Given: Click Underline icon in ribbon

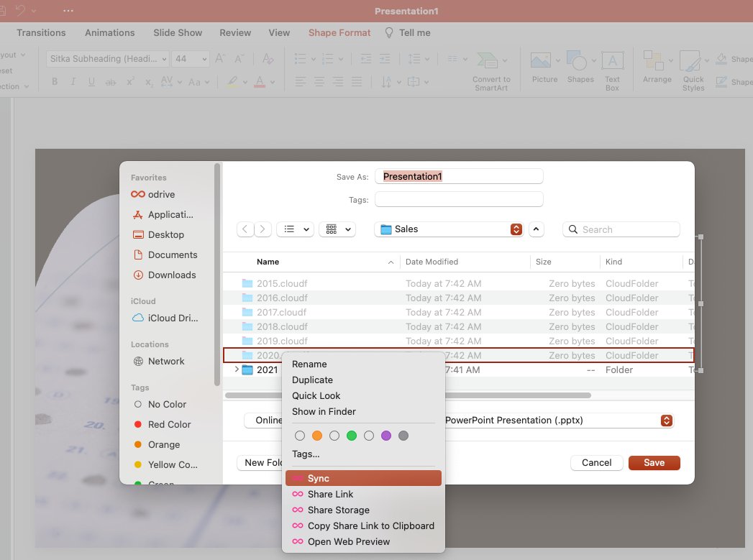Looking at the screenshot, I should tap(91, 81).
